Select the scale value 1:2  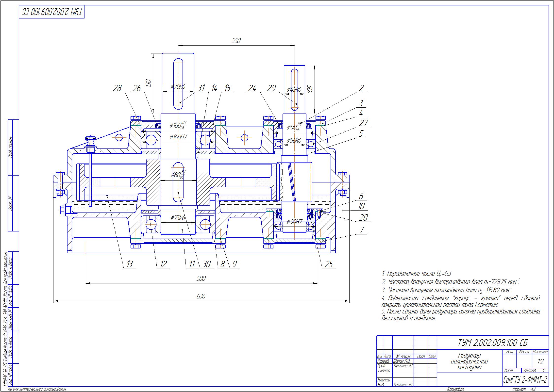pos(540,361)
